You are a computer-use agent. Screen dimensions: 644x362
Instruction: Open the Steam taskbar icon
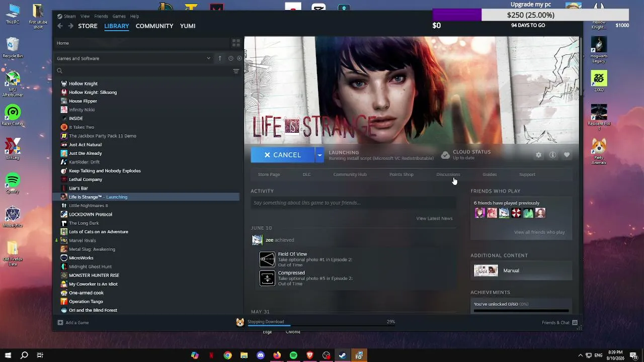[343, 355]
